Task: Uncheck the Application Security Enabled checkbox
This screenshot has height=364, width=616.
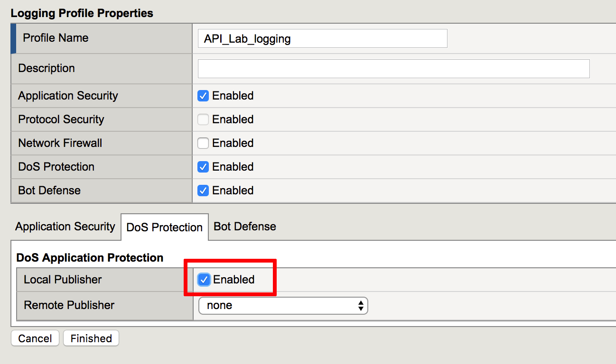Action: [x=203, y=96]
